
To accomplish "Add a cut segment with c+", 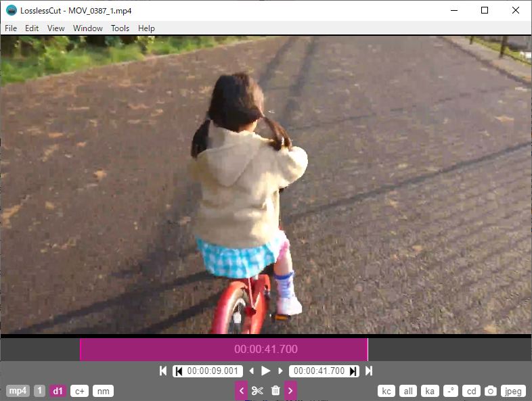I will pos(79,391).
